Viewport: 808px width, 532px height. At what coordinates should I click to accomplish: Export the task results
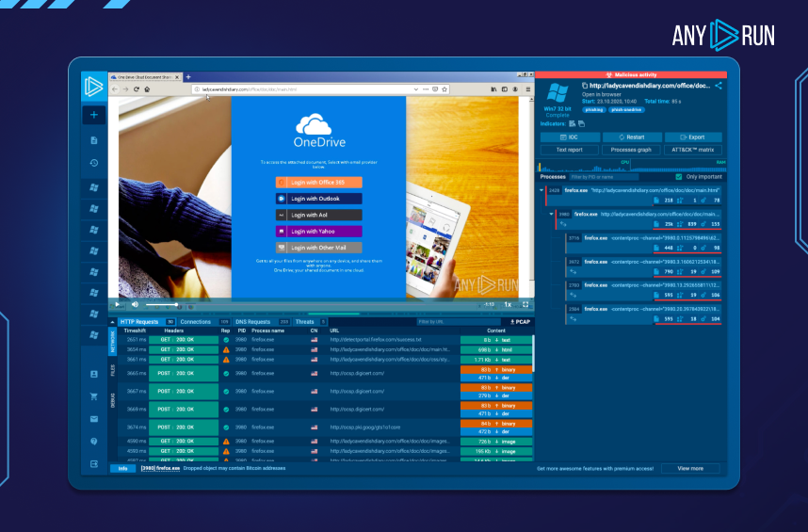[x=693, y=137]
